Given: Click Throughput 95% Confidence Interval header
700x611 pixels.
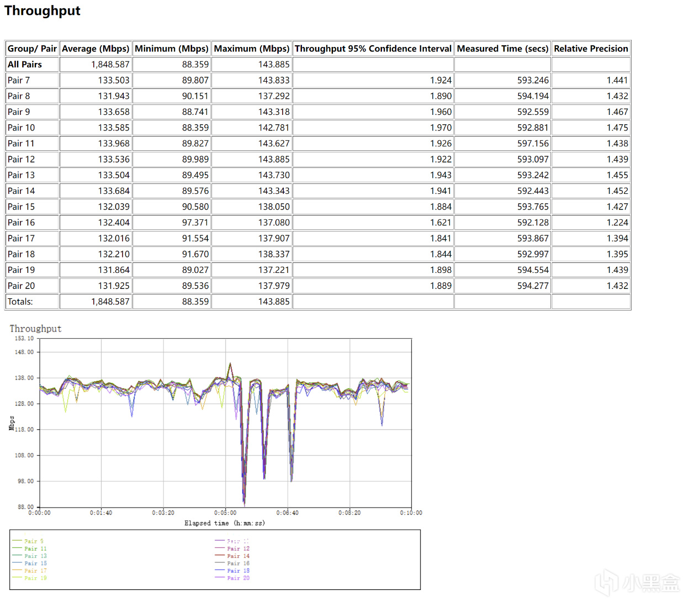Looking at the screenshot, I should [373, 49].
